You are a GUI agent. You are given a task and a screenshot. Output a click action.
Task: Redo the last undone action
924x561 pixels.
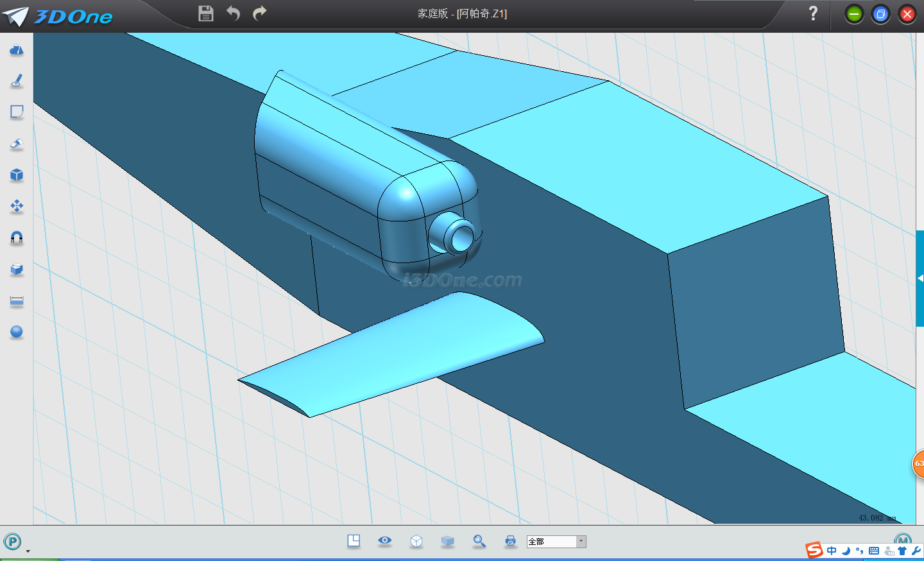click(x=259, y=13)
